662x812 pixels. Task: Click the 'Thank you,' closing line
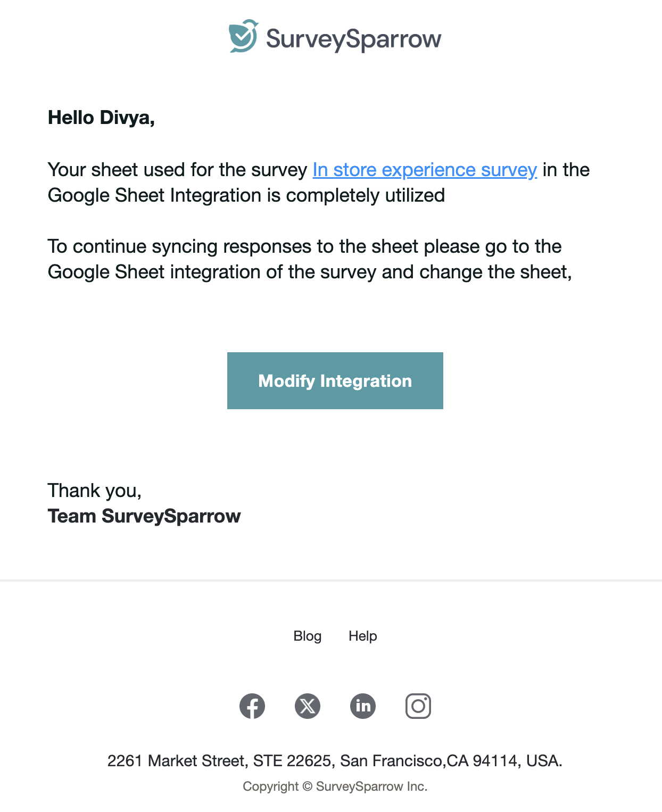95,491
